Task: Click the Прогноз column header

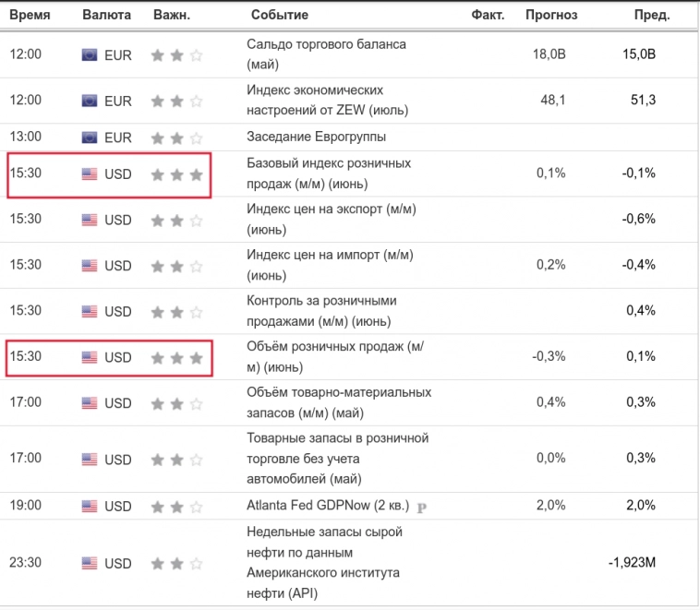Action: (x=551, y=15)
